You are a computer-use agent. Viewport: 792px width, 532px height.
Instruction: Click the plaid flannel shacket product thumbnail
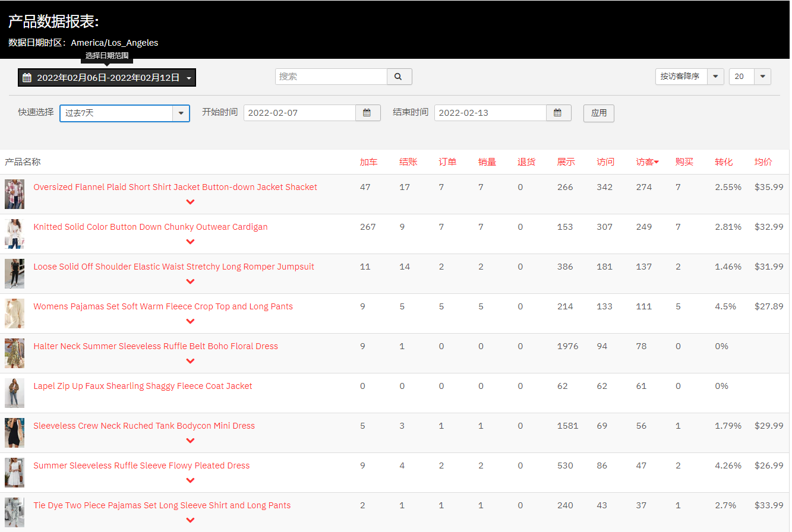pos(14,194)
